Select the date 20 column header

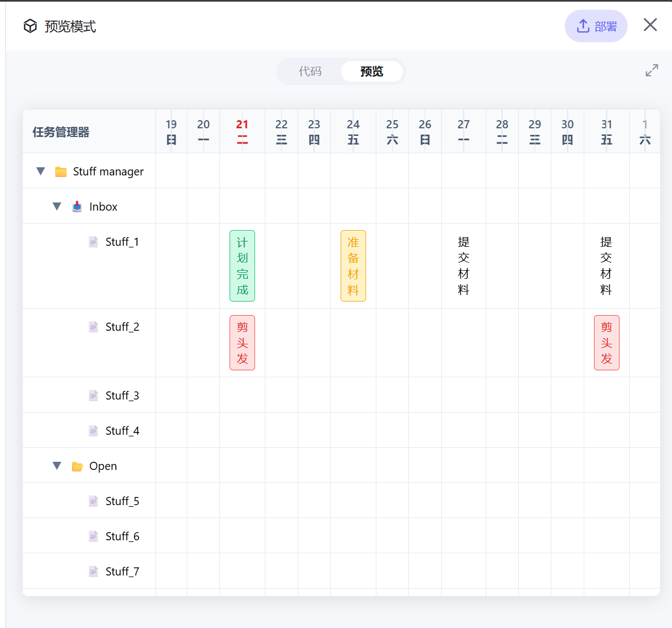[204, 132]
